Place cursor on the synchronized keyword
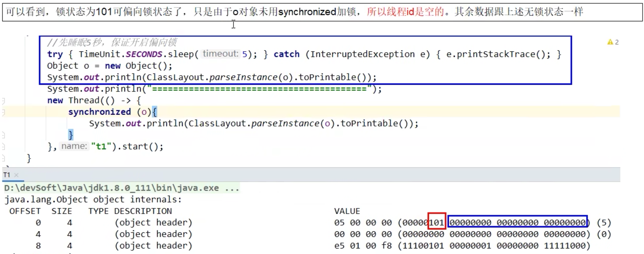 point(99,112)
